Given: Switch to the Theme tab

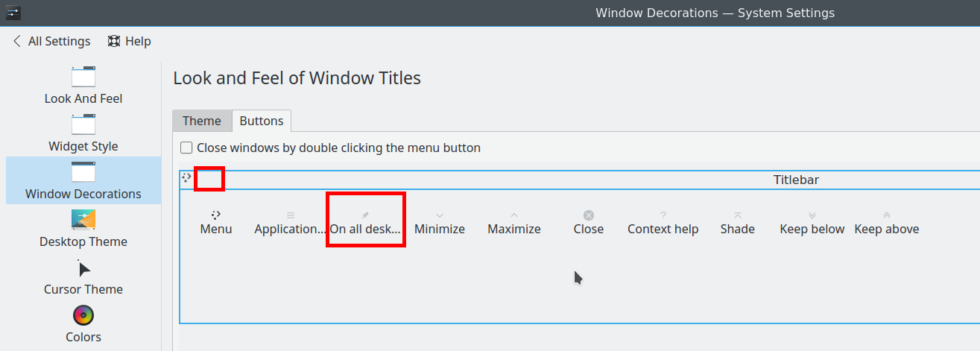Looking at the screenshot, I should pyautogui.click(x=202, y=121).
